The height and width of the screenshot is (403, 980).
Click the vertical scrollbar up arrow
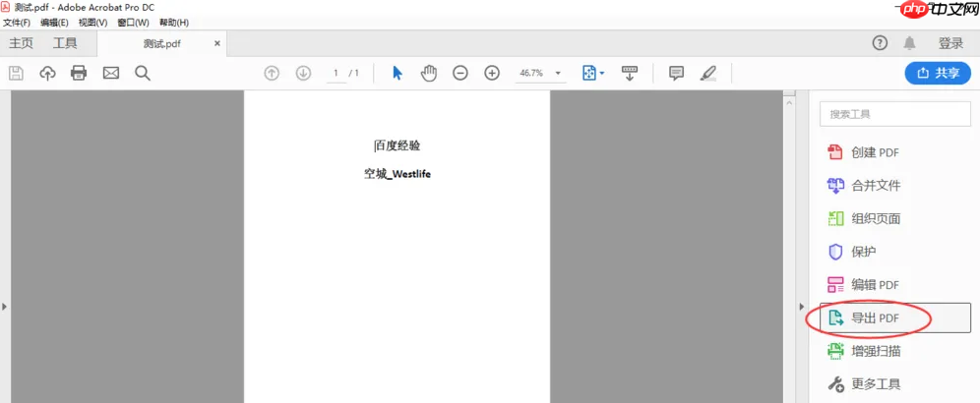click(789, 102)
